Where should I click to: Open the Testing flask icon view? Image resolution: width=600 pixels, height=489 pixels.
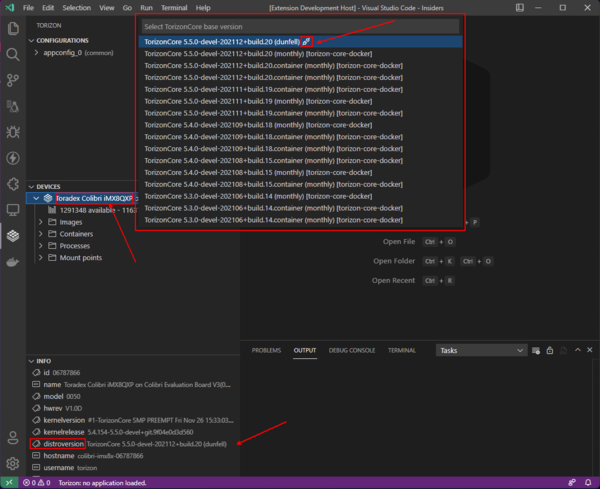(13, 106)
